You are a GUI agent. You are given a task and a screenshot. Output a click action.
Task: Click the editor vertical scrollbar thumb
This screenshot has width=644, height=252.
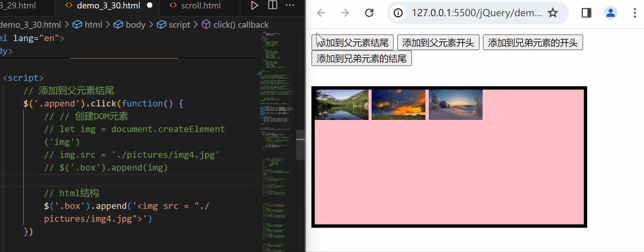coord(300,145)
